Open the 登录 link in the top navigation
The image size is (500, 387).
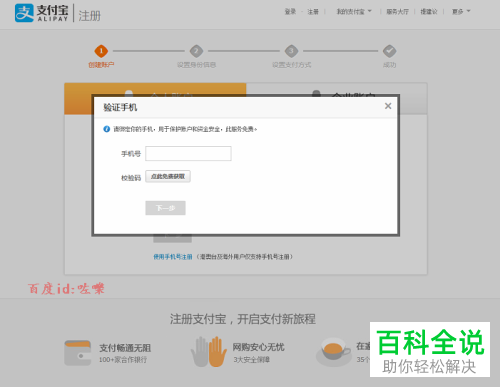click(x=290, y=12)
